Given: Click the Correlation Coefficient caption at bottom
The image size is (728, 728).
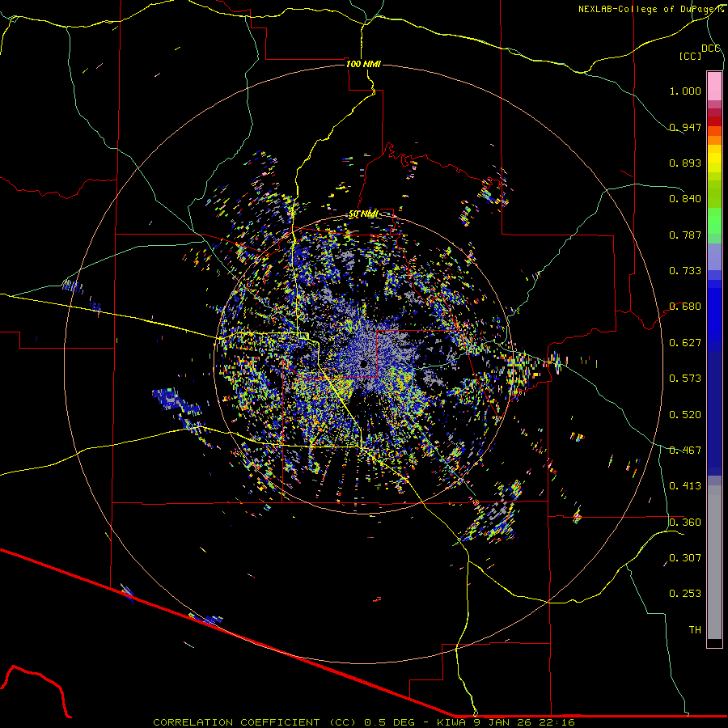Looking at the screenshot, I should pos(364,722).
